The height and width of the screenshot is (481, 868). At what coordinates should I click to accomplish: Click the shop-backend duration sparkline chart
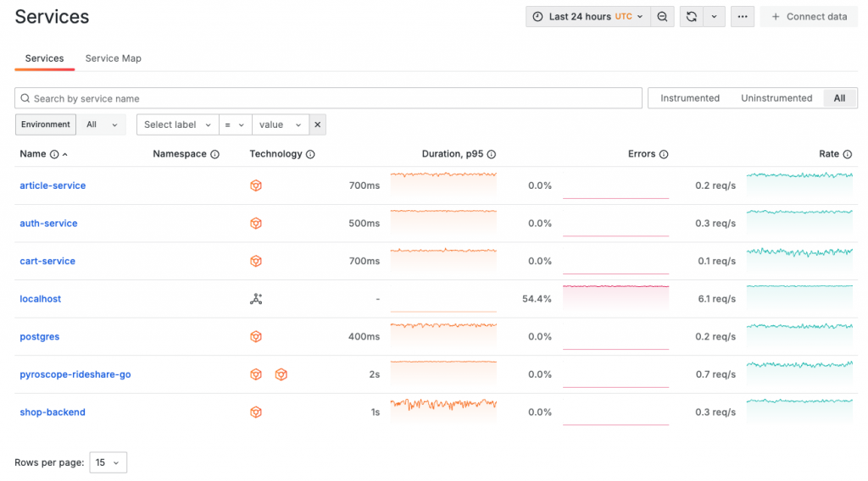coord(443,405)
